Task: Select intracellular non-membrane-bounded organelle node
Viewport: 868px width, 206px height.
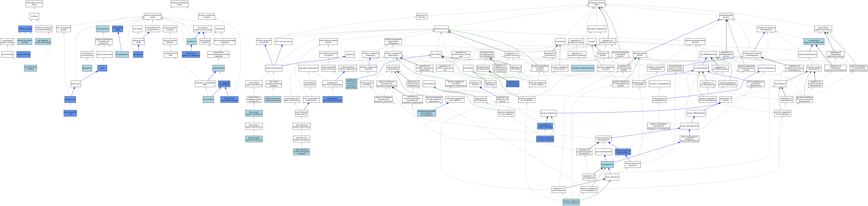Action: 218,54
